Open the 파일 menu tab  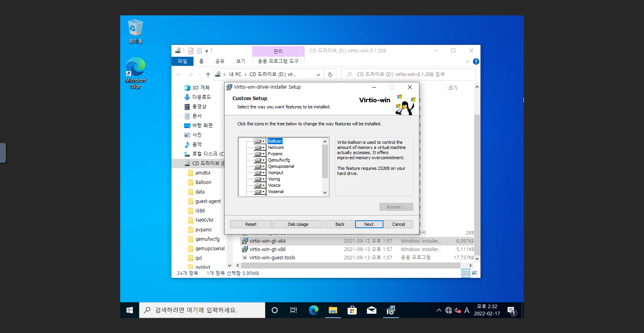[182, 61]
